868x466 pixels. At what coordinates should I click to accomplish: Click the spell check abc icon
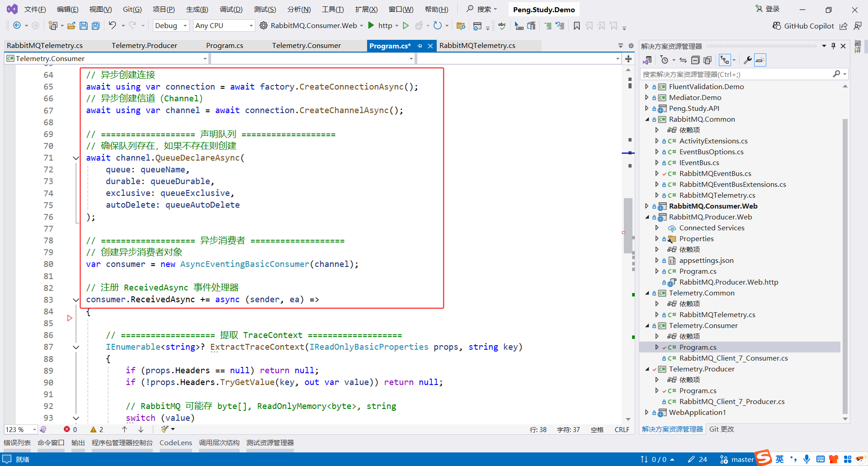click(x=502, y=26)
